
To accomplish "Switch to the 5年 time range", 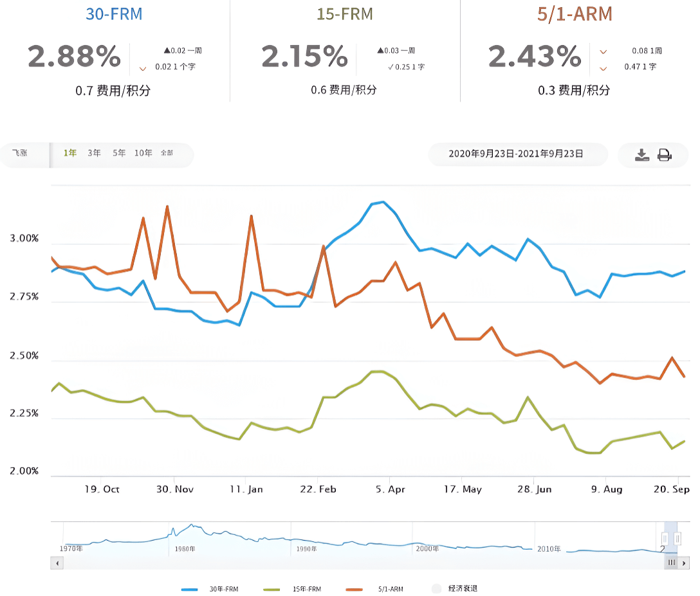I will (x=119, y=153).
